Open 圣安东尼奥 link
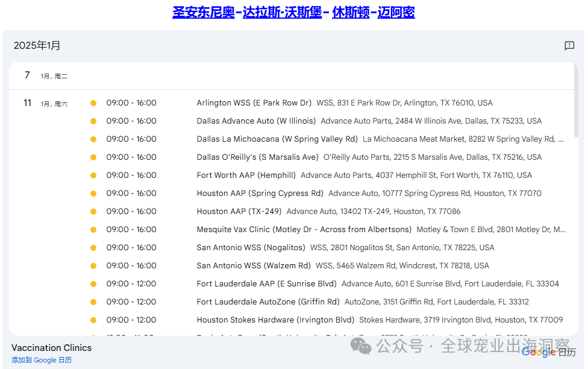 (x=203, y=12)
